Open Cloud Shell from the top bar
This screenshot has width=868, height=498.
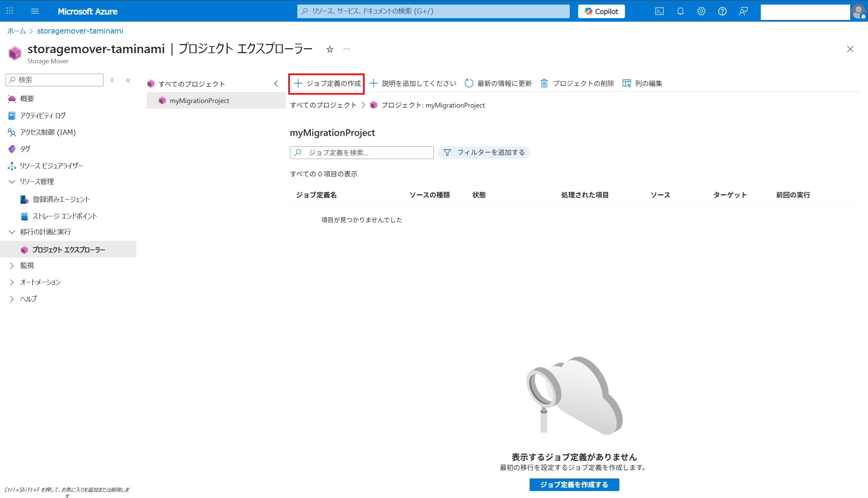[x=659, y=11]
